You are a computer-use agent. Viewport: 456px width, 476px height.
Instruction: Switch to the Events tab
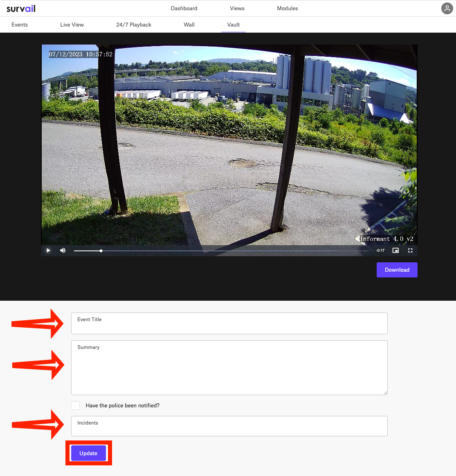coord(20,25)
